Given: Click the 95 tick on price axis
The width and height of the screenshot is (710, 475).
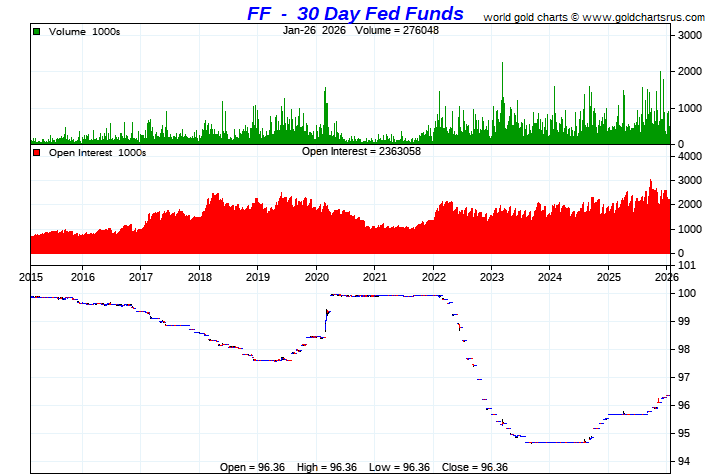Looking at the screenshot, I should point(684,433).
